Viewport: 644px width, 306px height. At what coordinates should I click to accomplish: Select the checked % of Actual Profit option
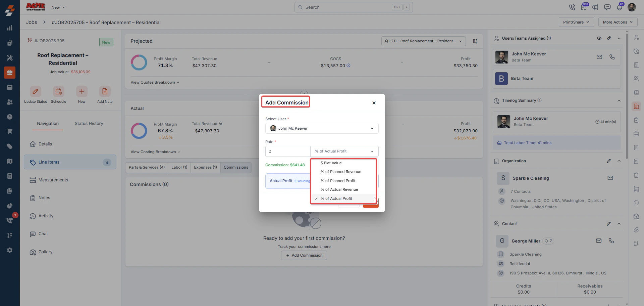point(344,199)
